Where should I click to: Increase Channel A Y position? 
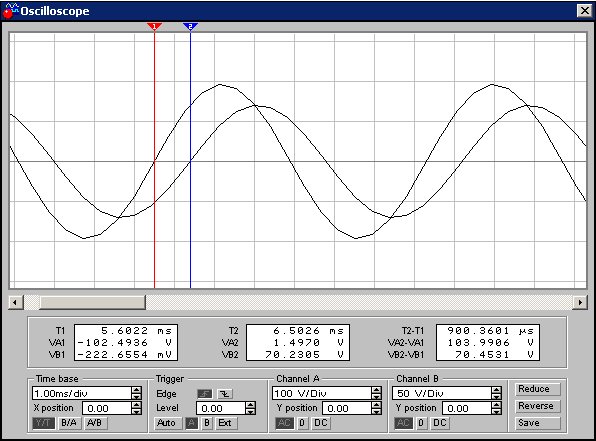coord(376,405)
